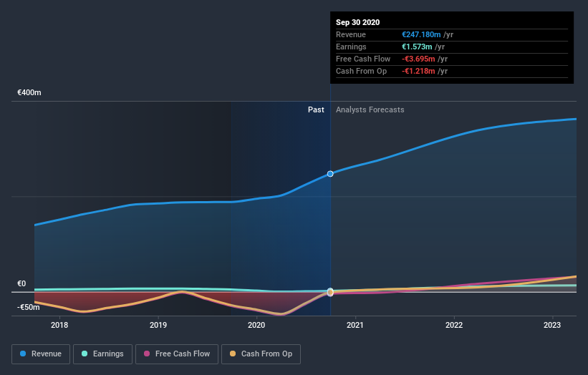This screenshot has height=375, width=588.
Task: Toggle the Free Cash Flow legend button
Action: pos(177,354)
